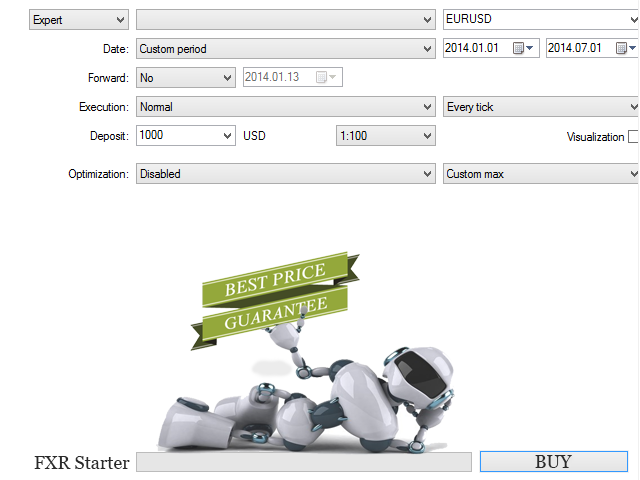Click the USD currency label
This screenshot has width=640, height=480.
click(x=254, y=136)
